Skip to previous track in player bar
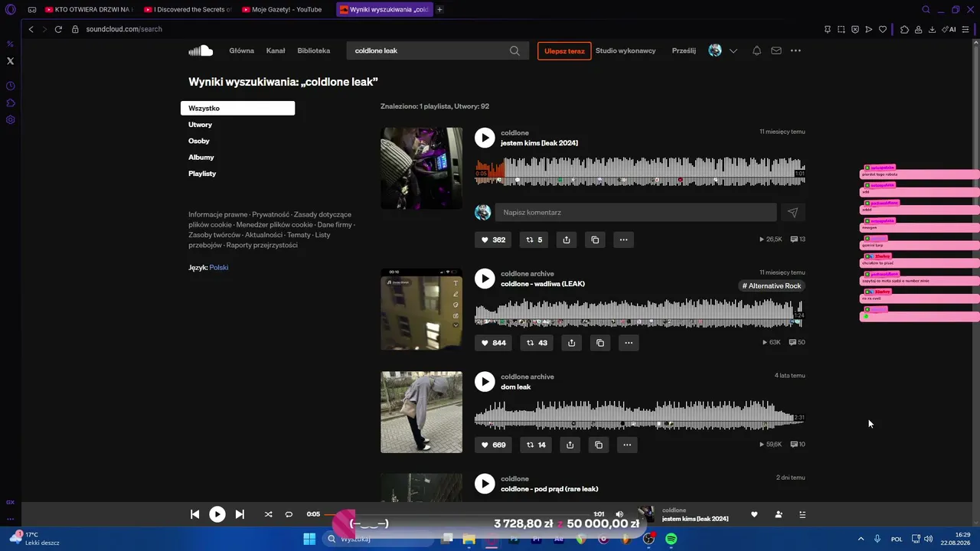 tap(194, 514)
